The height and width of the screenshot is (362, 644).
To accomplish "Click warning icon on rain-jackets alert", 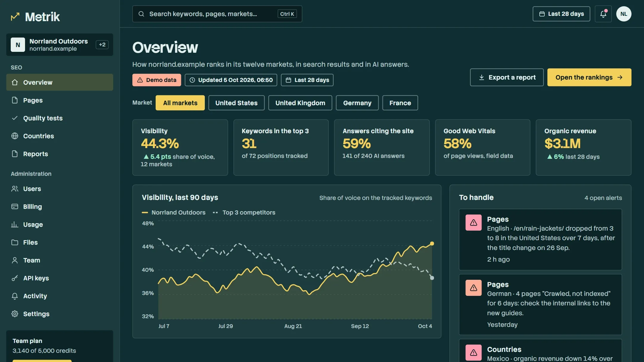I will [x=473, y=223].
